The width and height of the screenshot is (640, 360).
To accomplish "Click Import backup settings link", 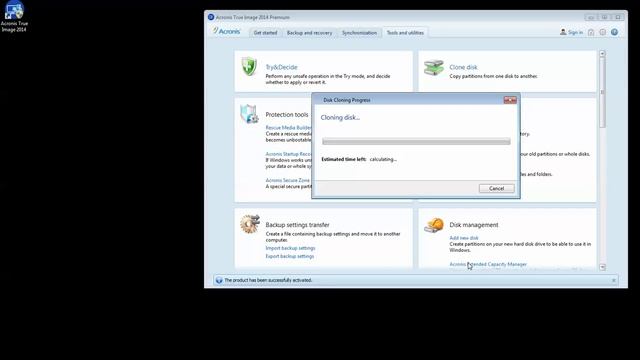I will [290, 248].
